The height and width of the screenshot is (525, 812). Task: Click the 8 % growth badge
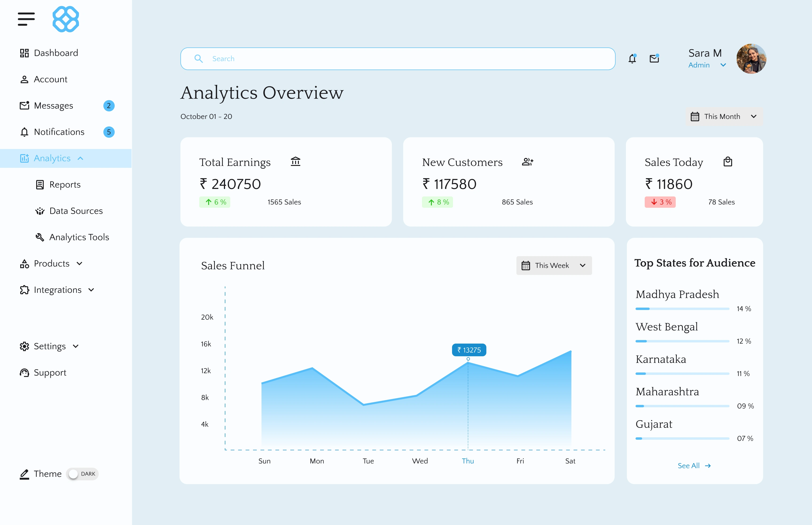(437, 202)
